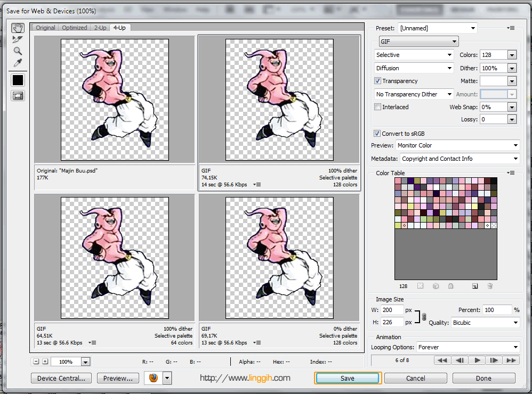Open preview menu under 69,17K GIF
The image size is (532, 394).
pyautogui.click(x=257, y=343)
